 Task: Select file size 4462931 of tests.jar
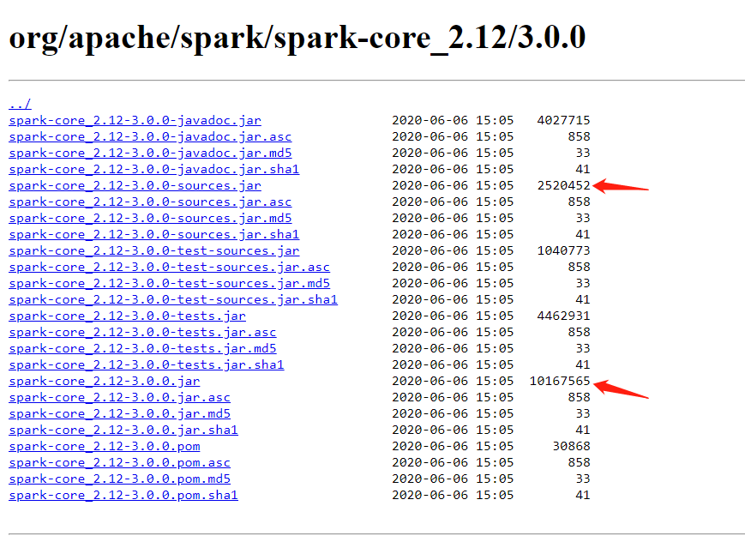point(563,316)
